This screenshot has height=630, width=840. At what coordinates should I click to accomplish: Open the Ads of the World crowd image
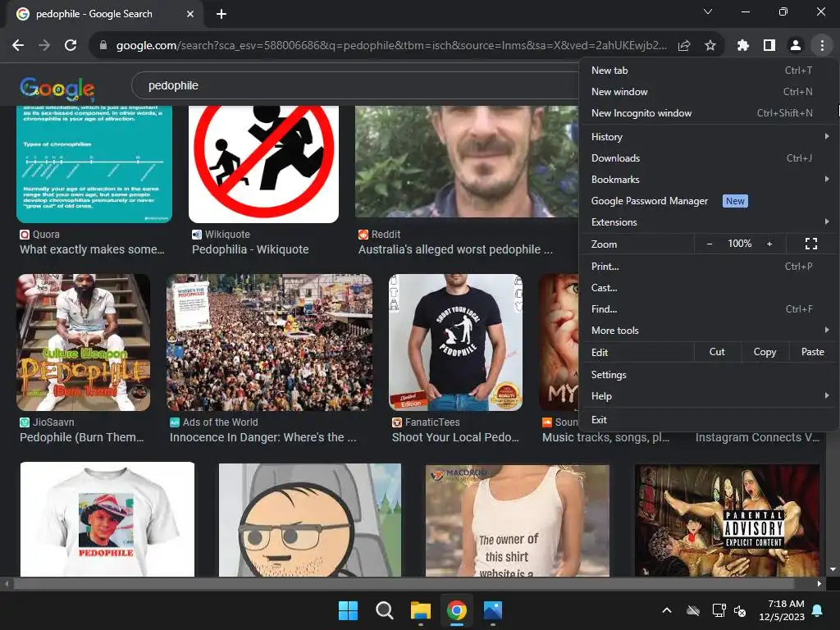pos(269,342)
